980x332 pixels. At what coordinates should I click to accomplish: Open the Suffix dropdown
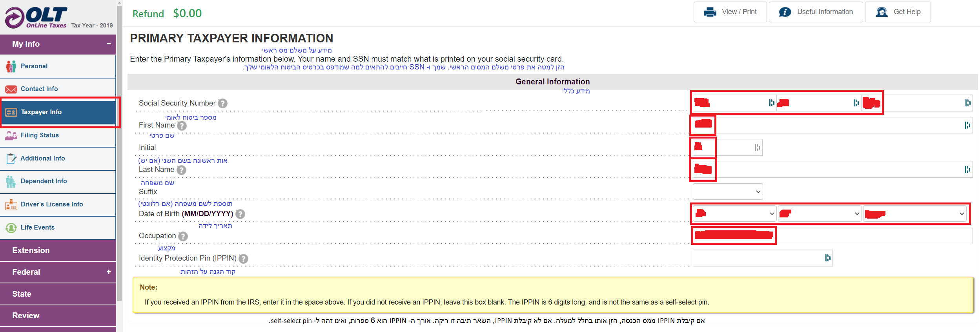coord(728,192)
